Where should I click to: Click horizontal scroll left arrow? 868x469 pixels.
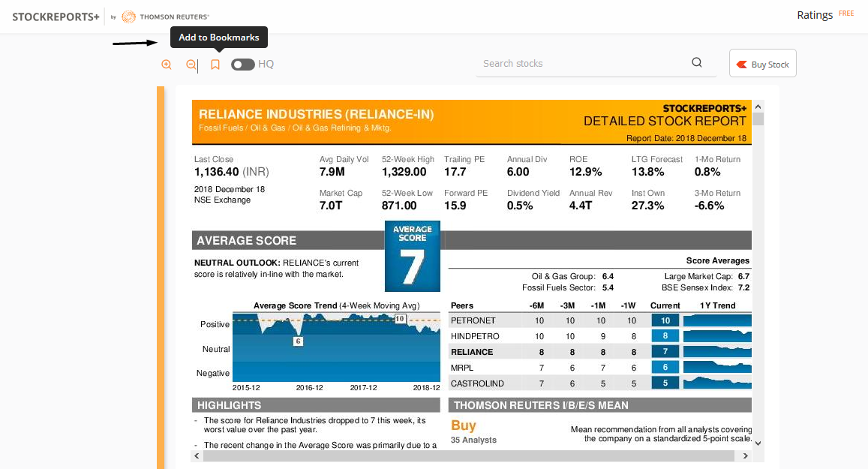pos(197,455)
